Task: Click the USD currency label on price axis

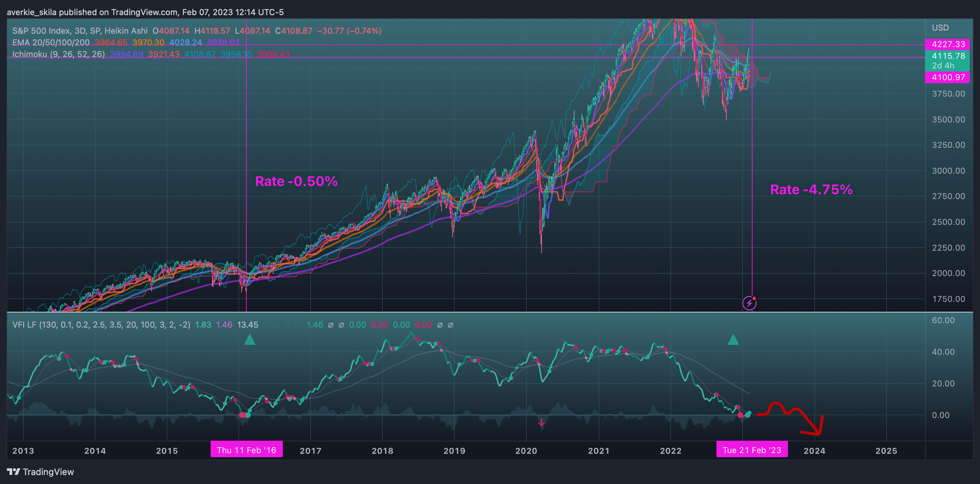Action: coord(940,28)
